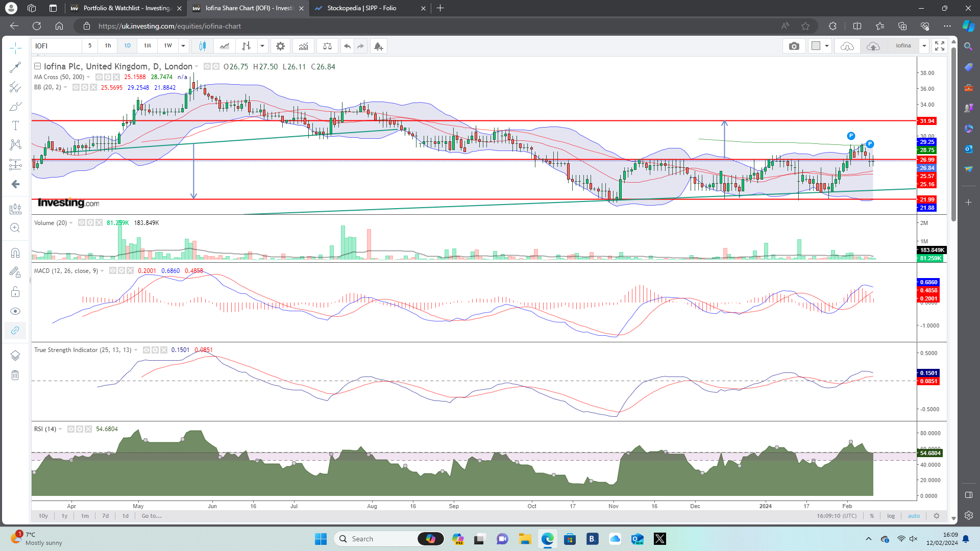Open chart properties gear
980x551 pixels.
280,46
